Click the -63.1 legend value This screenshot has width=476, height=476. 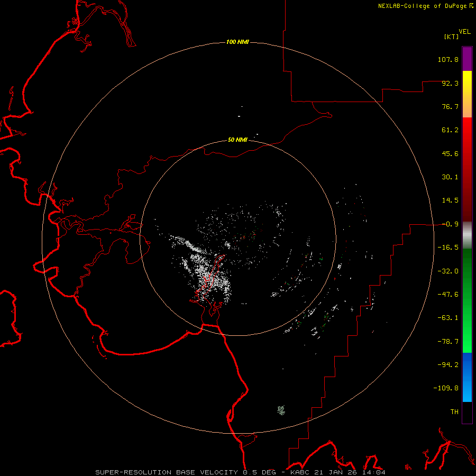pos(448,318)
